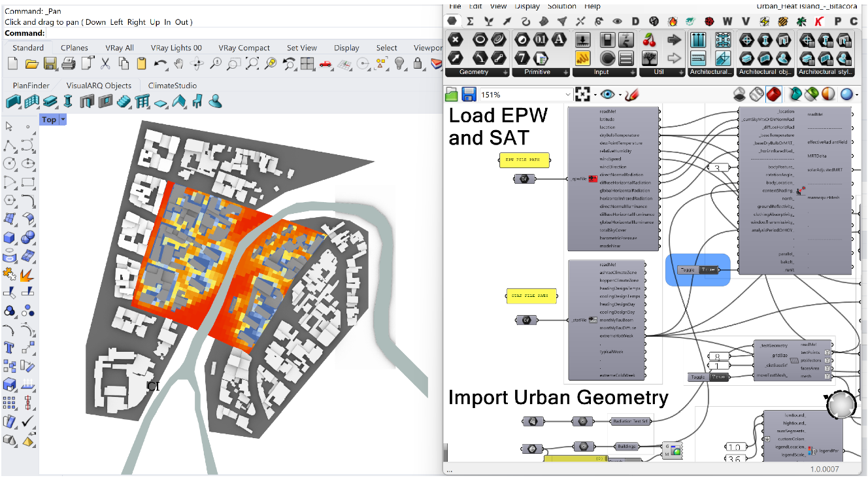Select the wall tool on the VisualARQ toolbar
This screenshot has width=868, height=480.
[13, 101]
